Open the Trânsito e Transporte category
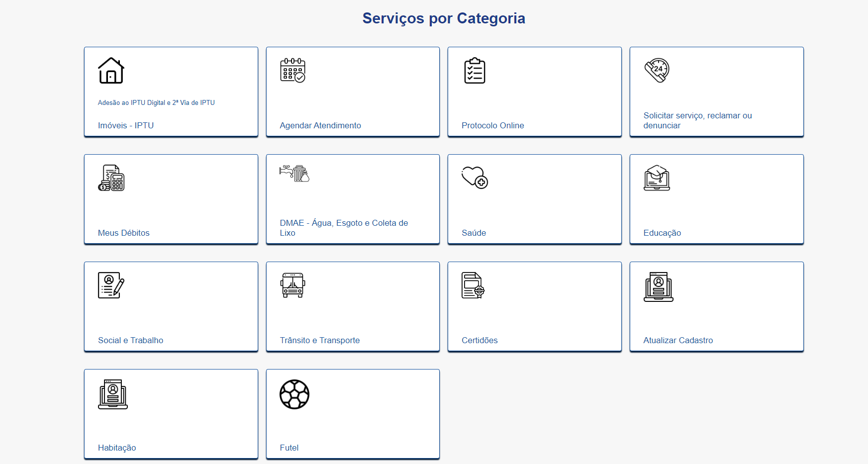The width and height of the screenshot is (868, 464). click(320, 340)
